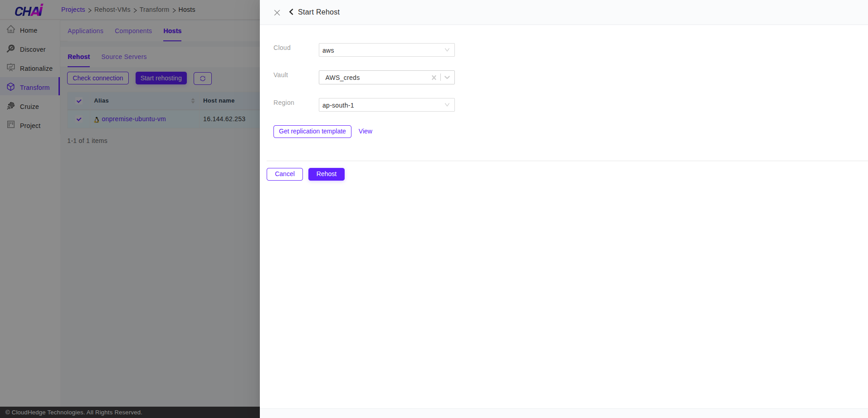This screenshot has height=418, width=868.
Task: Sort by Alias column arrows
Action: click(193, 101)
